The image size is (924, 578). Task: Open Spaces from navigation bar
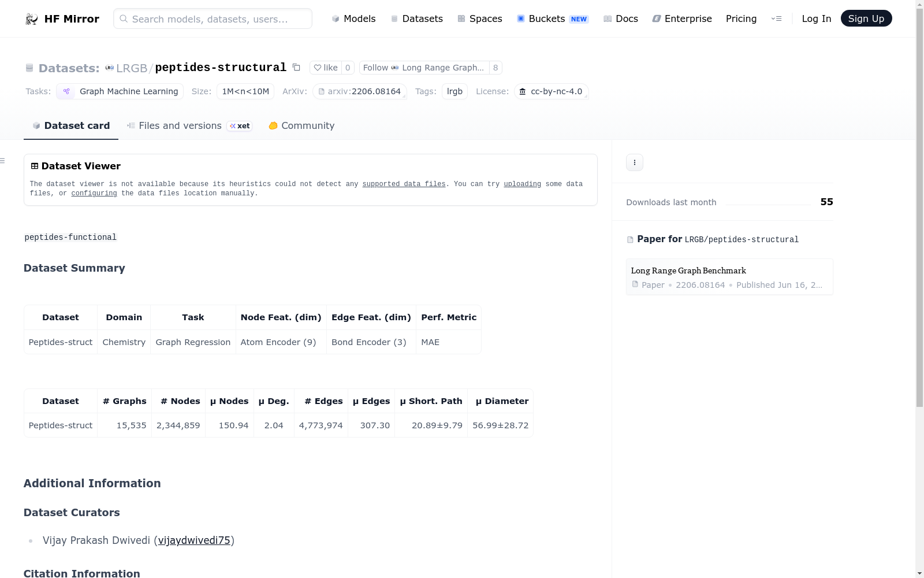tap(480, 19)
